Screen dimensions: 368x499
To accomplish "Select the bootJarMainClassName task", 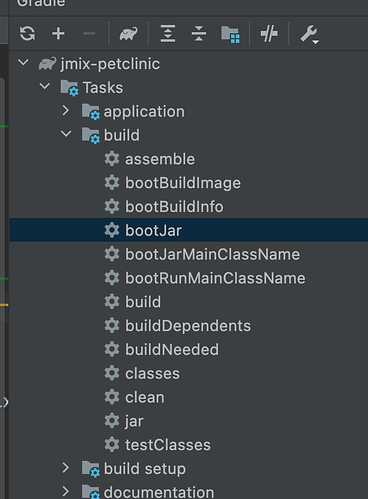I will tap(189, 254).
